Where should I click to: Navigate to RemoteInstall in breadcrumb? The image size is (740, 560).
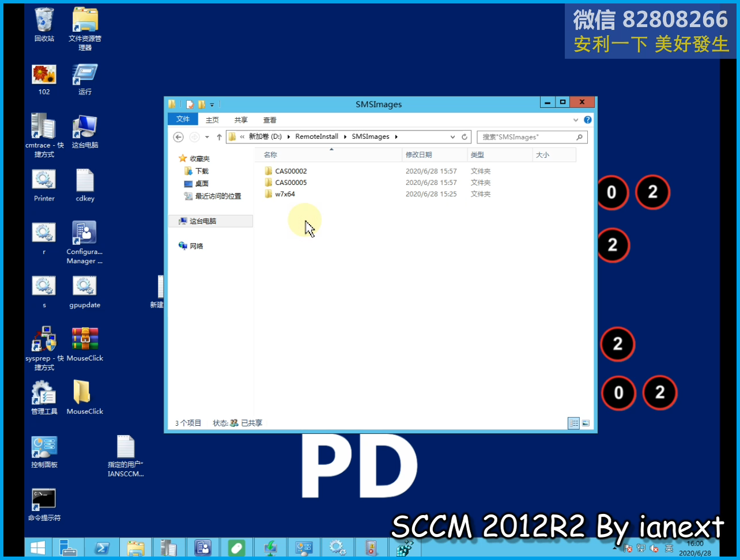coord(317,137)
